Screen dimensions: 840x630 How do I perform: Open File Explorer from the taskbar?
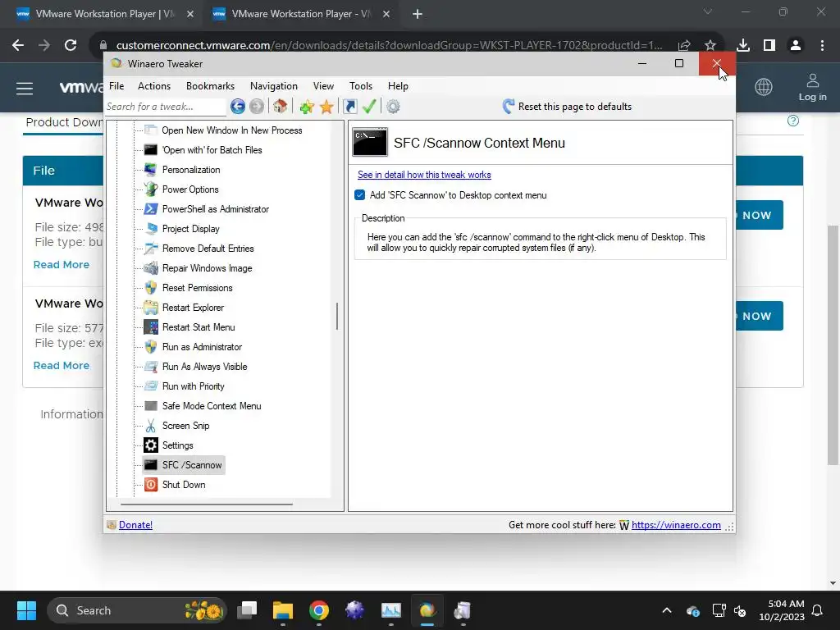[283, 610]
